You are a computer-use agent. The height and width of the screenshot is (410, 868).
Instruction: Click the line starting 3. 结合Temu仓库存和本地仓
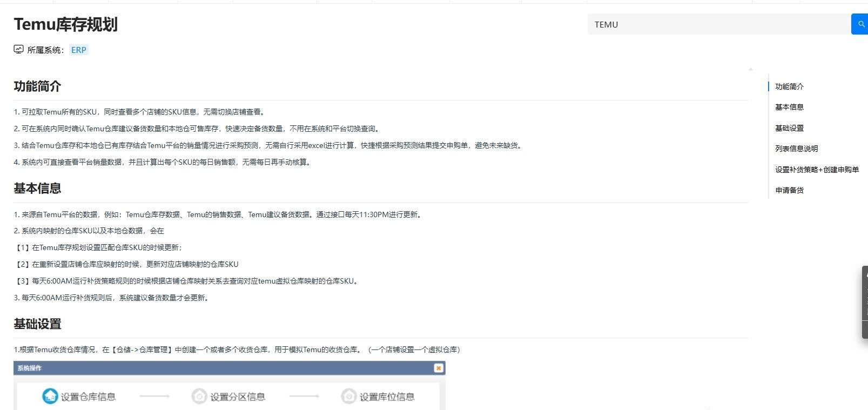click(269, 145)
